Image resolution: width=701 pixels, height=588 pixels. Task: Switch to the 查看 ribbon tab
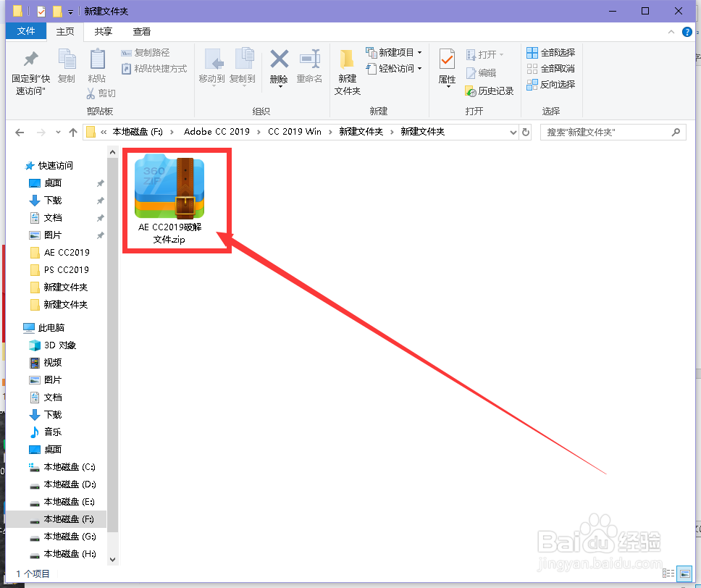pos(142,31)
